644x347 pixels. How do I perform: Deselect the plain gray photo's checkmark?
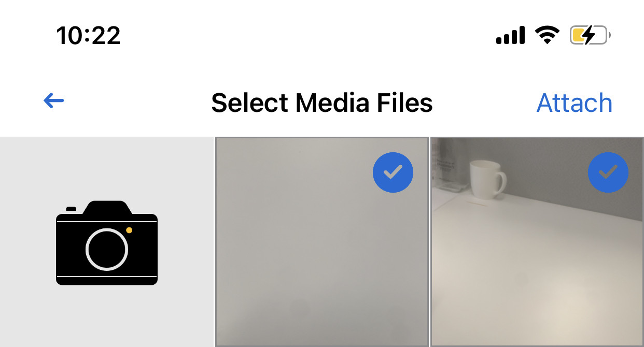click(x=393, y=172)
